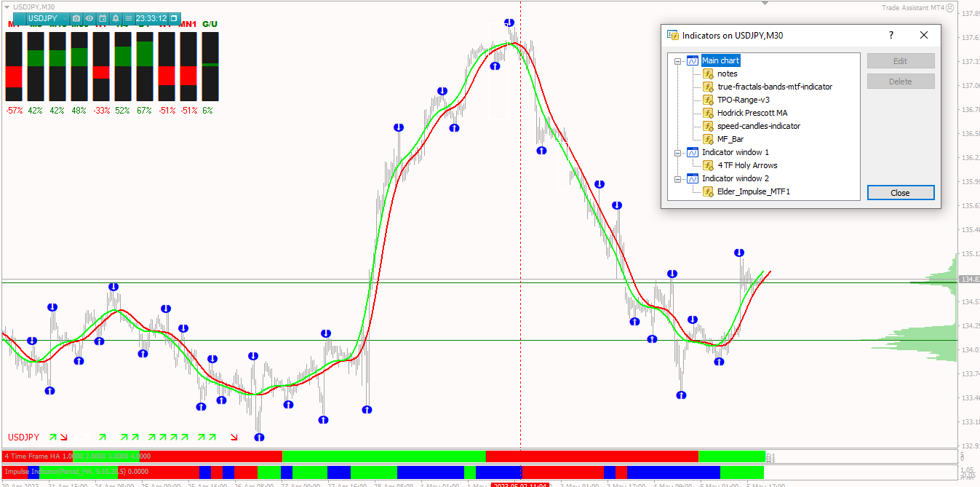Click the bell alert icon in toolbar
The width and height of the screenshot is (980, 487).
pyautogui.click(x=116, y=18)
